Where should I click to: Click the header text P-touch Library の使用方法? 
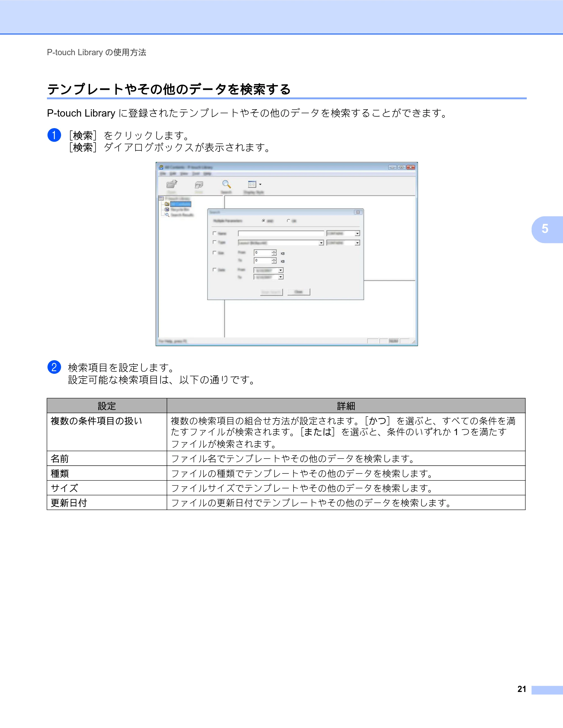(x=97, y=52)
